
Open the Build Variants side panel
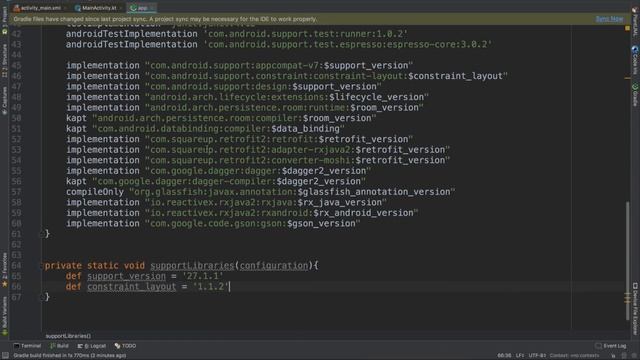(x=4, y=316)
